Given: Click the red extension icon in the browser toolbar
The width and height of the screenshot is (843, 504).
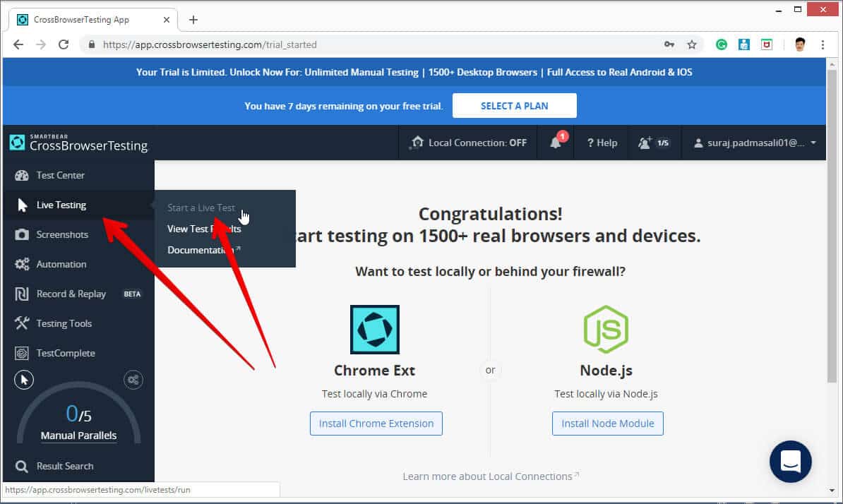Looking at the screenshot, I should point(767,44).
